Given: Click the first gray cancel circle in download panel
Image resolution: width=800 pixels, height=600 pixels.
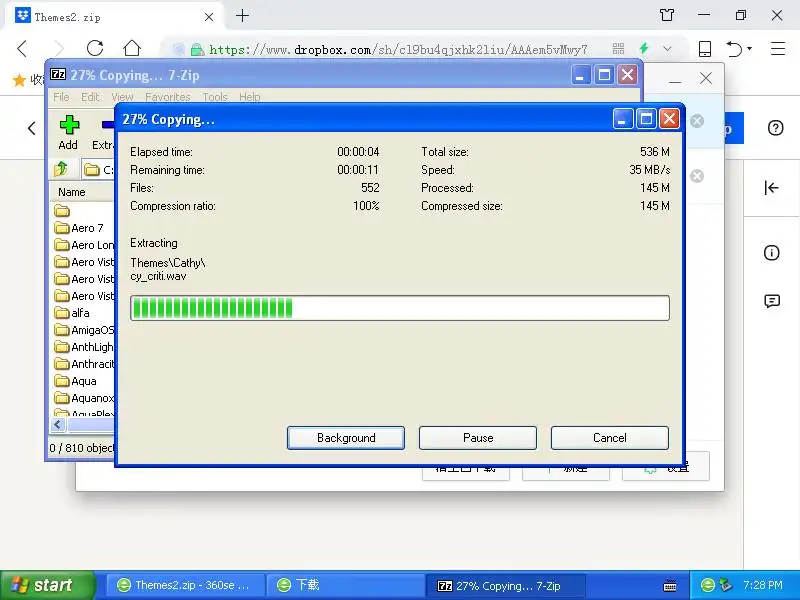Looking at the screenshot, I should (697, 121).
